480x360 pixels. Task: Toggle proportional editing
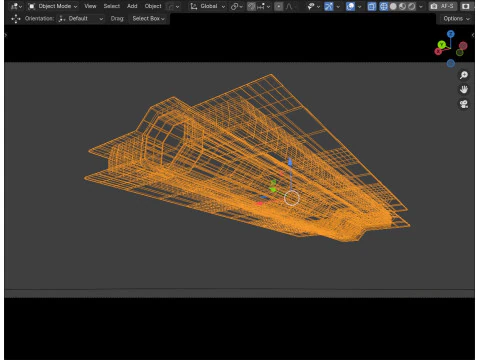tap(279, 6)
